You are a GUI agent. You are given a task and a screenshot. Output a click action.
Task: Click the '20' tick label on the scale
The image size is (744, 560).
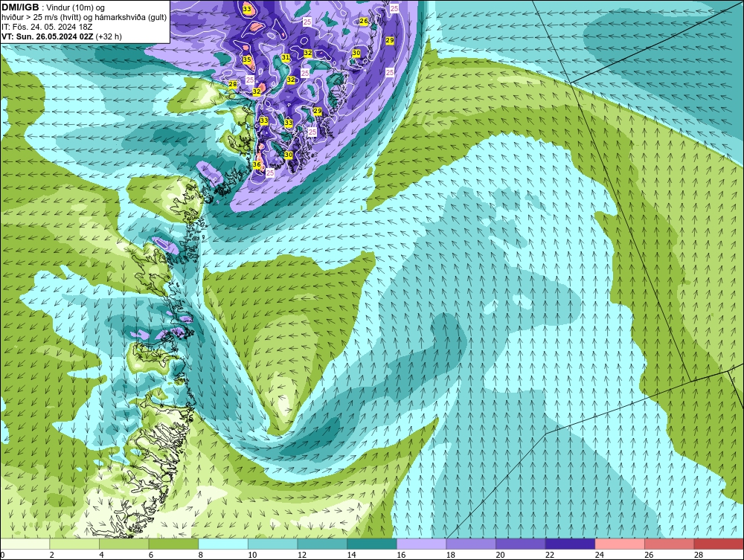500,555
